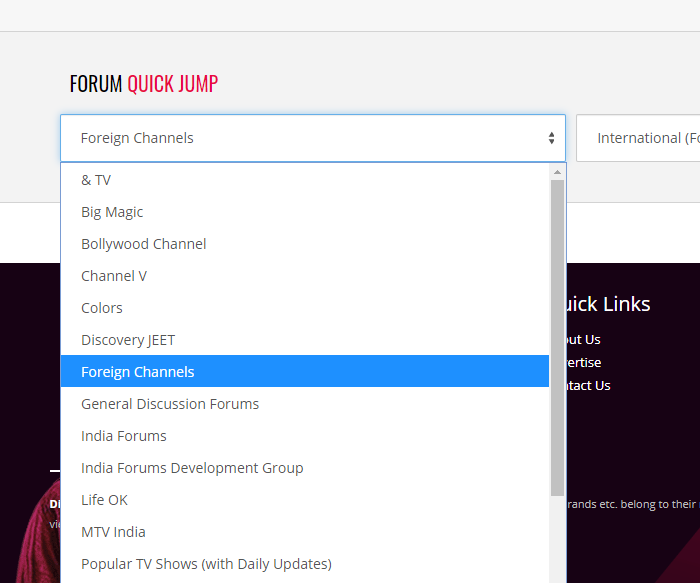Choose 'India Forums' from the list
700x583 pixels.
pyautogui.click(x=305, y=436)
